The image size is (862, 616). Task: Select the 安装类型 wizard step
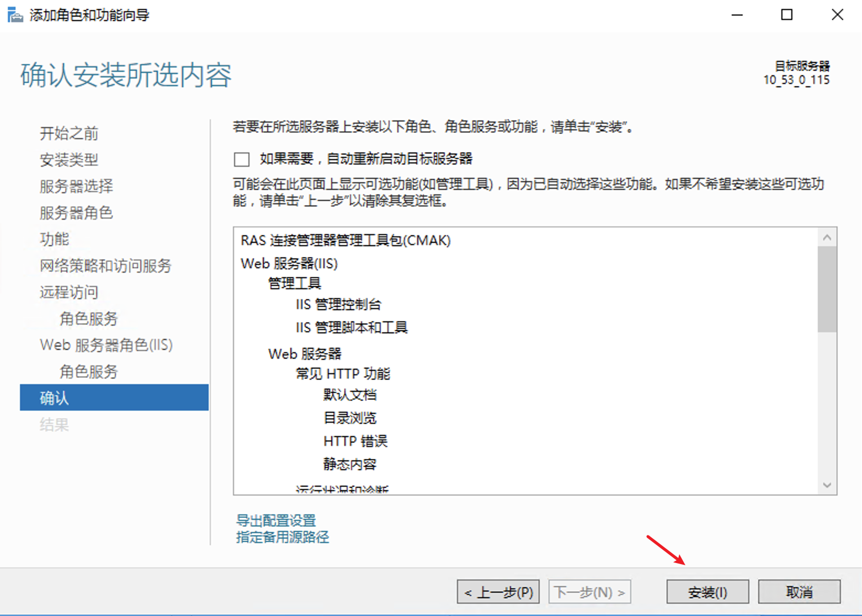(x=68, y=160)
